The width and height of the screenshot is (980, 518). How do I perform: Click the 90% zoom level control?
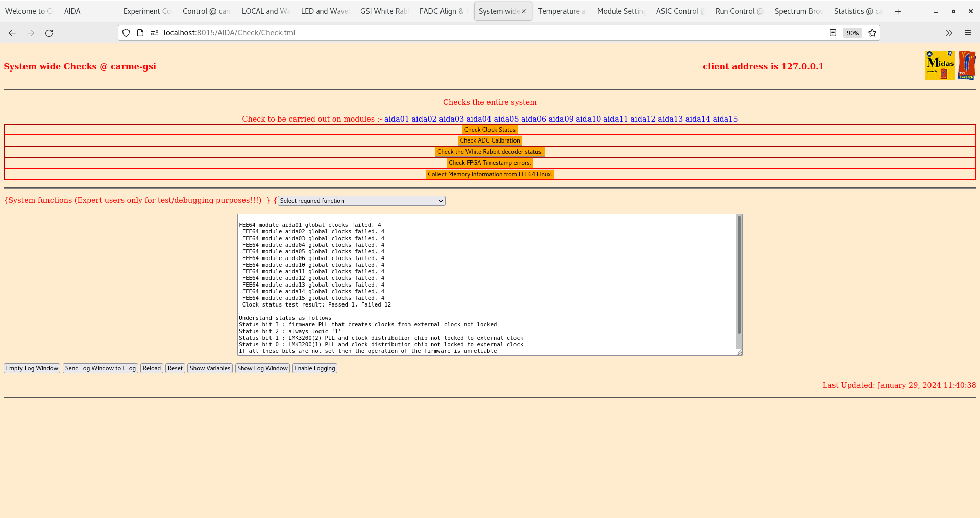point(852,33)
